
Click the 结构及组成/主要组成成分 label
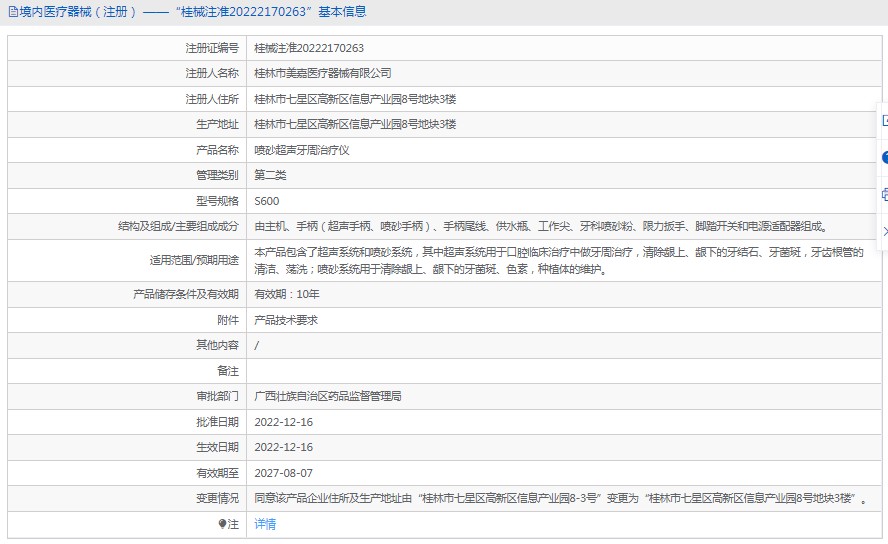(178, 226)
